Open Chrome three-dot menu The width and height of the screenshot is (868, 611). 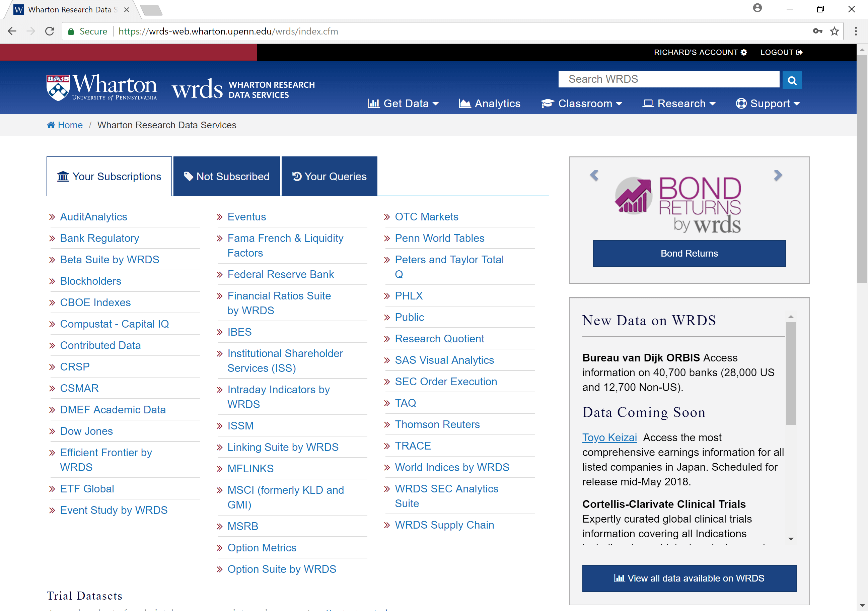coord(856,31)
